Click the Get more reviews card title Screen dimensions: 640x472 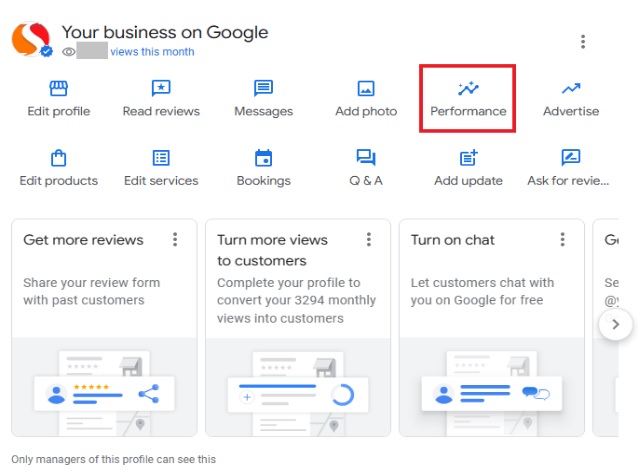click(83, 240)
